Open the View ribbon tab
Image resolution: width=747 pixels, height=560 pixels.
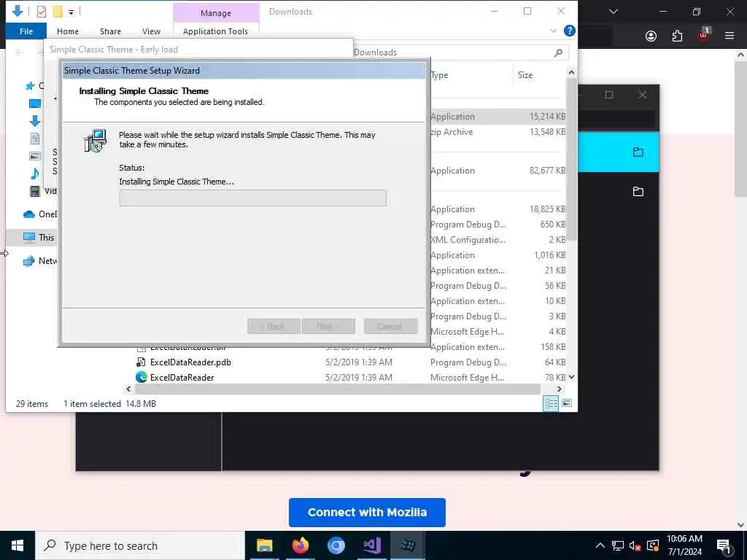click(x=151, y=31)
